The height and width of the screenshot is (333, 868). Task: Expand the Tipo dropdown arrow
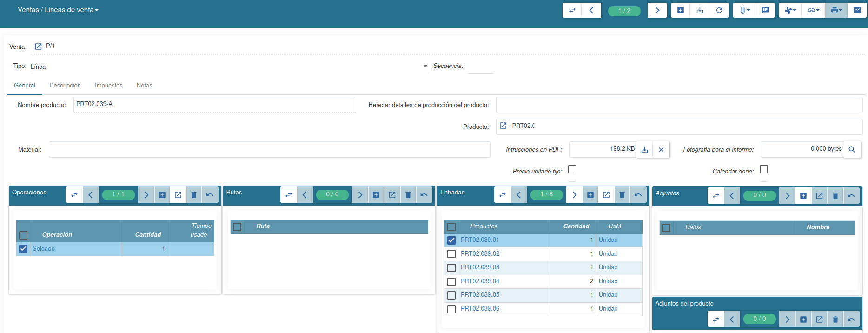click(425, 67)
